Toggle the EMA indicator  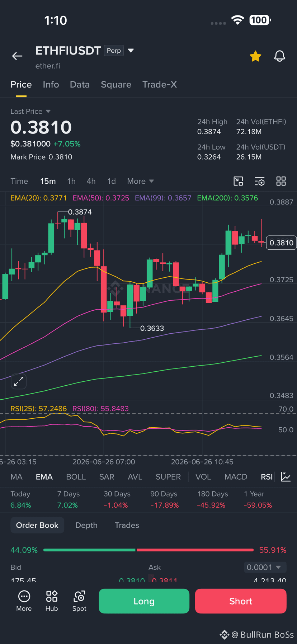pyautogui.click(x=44, y=477)
